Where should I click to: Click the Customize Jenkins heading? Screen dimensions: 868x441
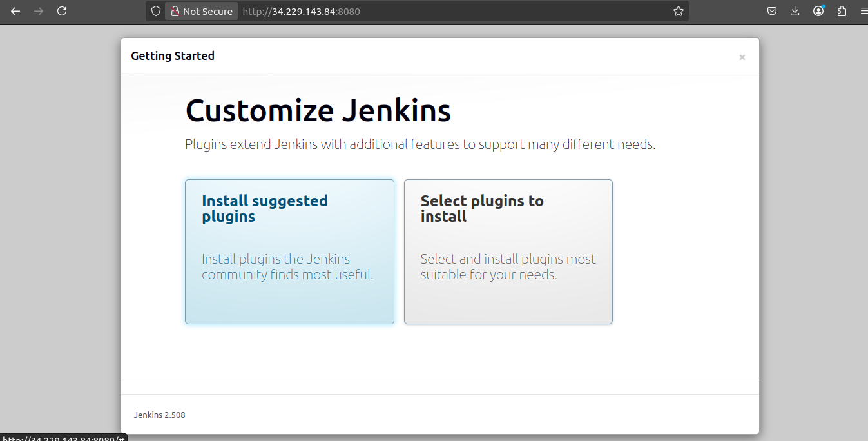(x=318, y=110)
